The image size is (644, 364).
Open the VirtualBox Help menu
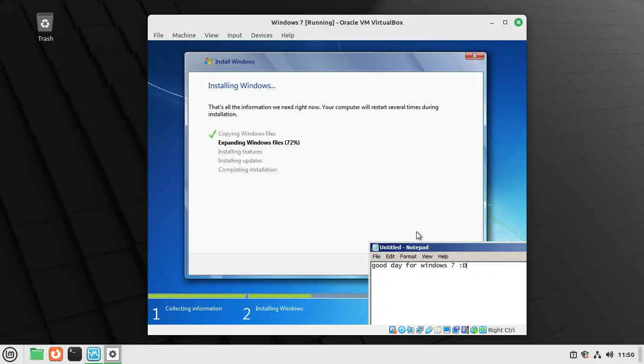287,35
